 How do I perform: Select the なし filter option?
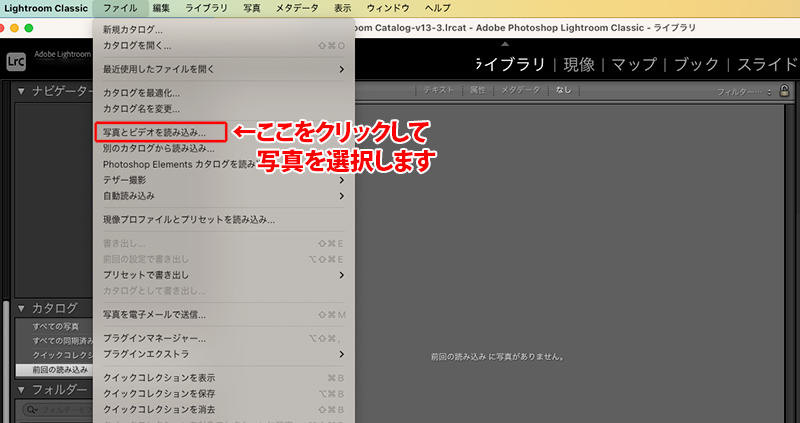point(564,90)
